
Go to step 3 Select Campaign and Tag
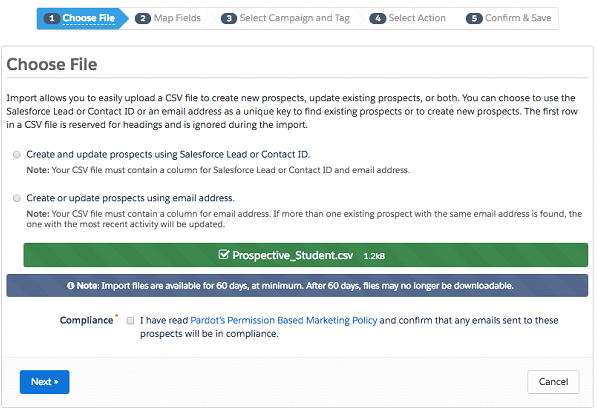coord(286,18)
